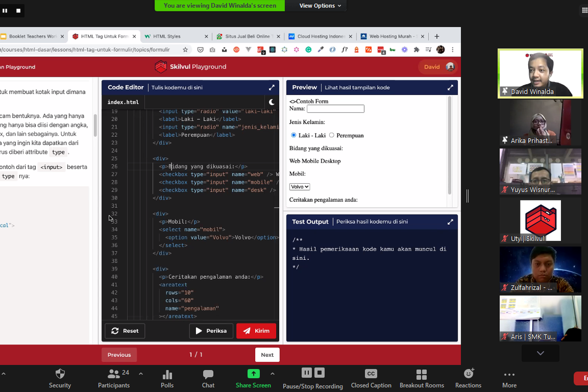The image size is (588, 392).
Task: Toggle dark mode moon icon in editor
Action: tap(271, 102)
